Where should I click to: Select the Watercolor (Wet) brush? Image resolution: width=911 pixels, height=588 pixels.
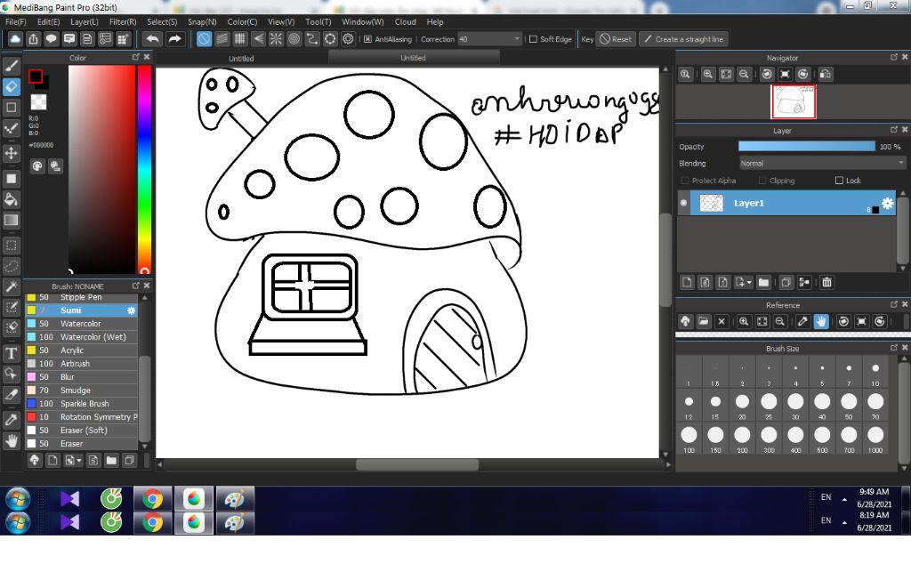[x=81, y=337]
